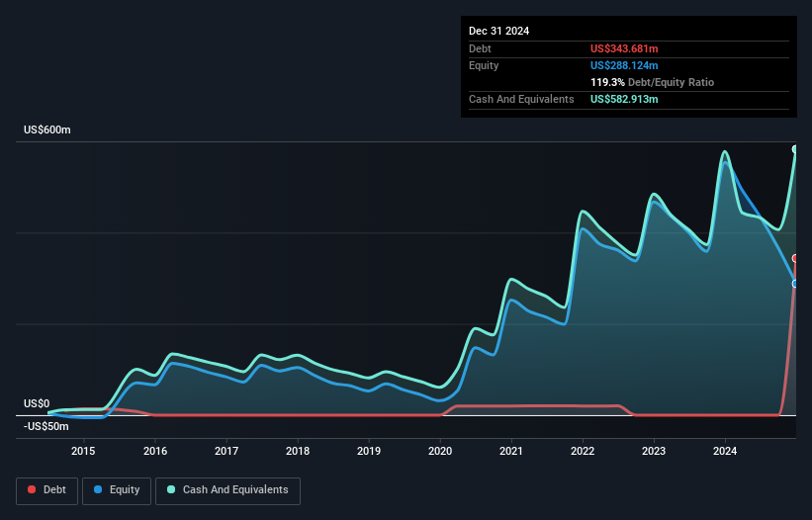Viewport: 812px width, 520px height.
Task: Click the -US$50m y-axis label
Action: [x=46, y=426]
